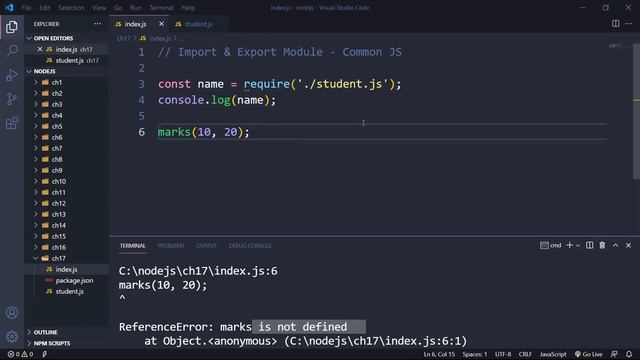
Task: Open the File menu
Action: click(x=26, y=8)
